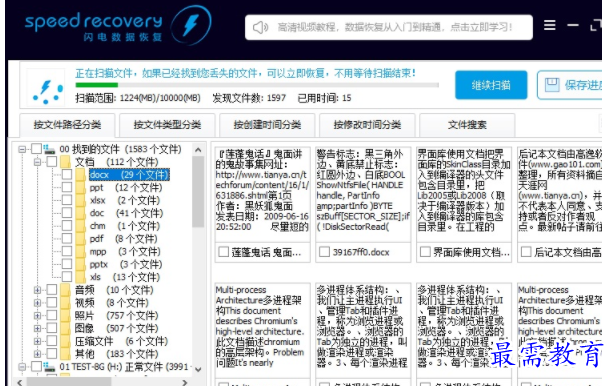Click the tree scrollbar down arrow
The image size is (612, 386).
click(198, 369)
